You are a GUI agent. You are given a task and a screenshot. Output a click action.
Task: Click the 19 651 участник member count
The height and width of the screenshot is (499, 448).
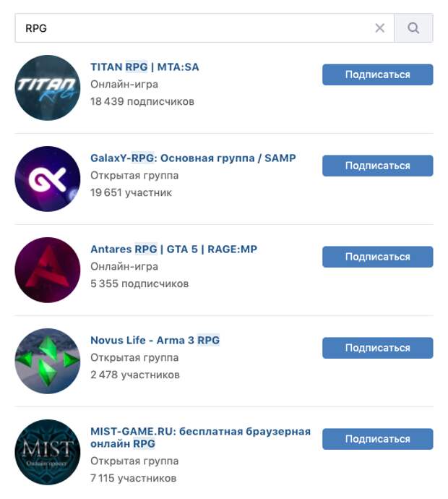click(131, 192)
